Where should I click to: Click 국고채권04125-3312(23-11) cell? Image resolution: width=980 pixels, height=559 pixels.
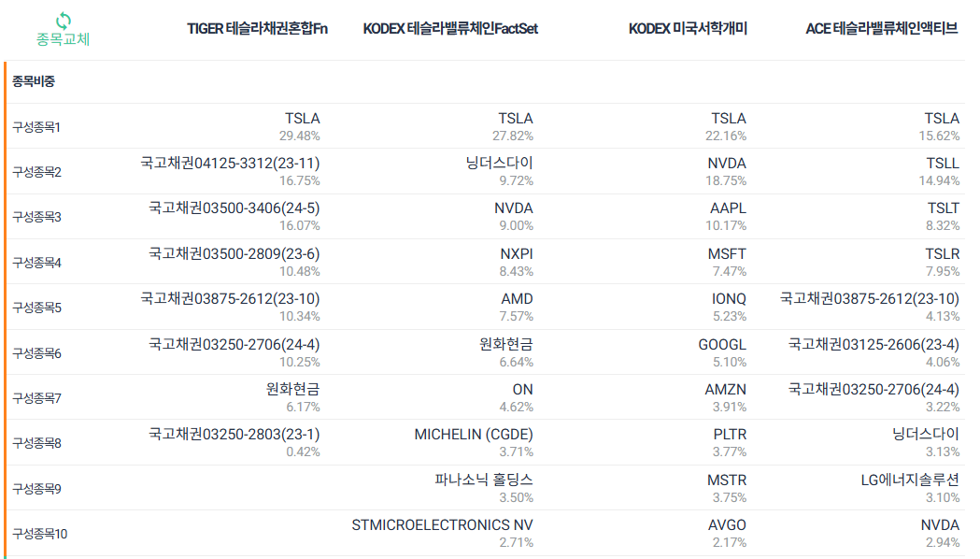(x=230, y=171)
